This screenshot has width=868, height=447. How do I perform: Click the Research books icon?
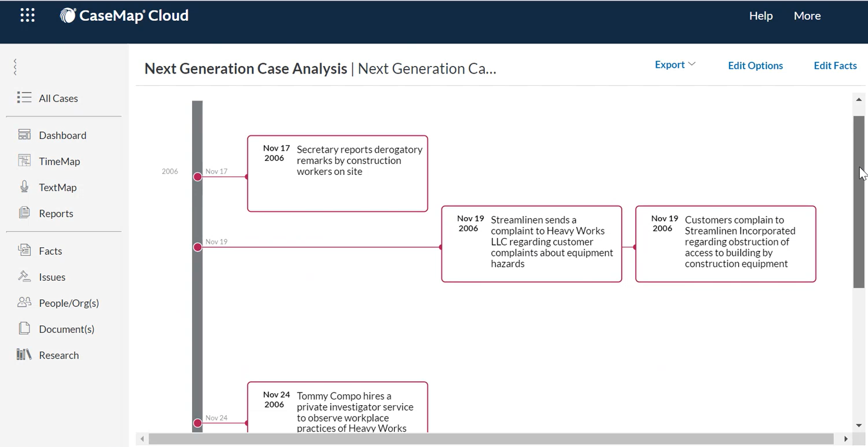pos(24,355)
